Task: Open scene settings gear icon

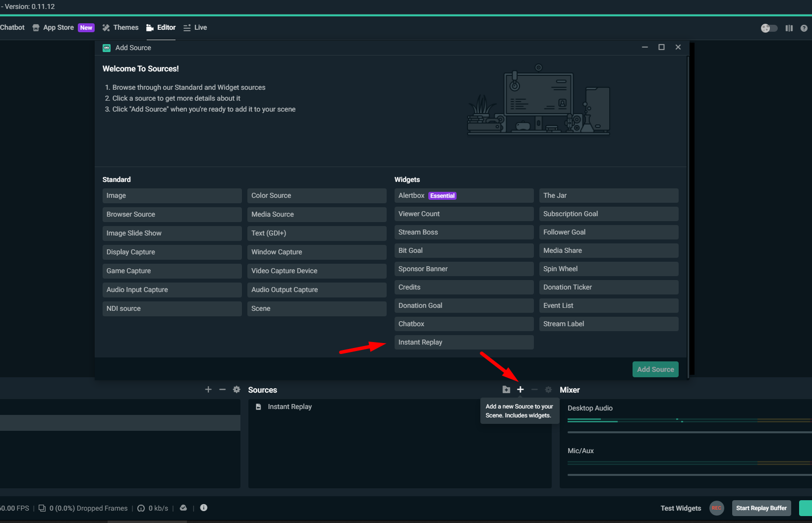Action: pyautogui.click(x=236, y=390)
